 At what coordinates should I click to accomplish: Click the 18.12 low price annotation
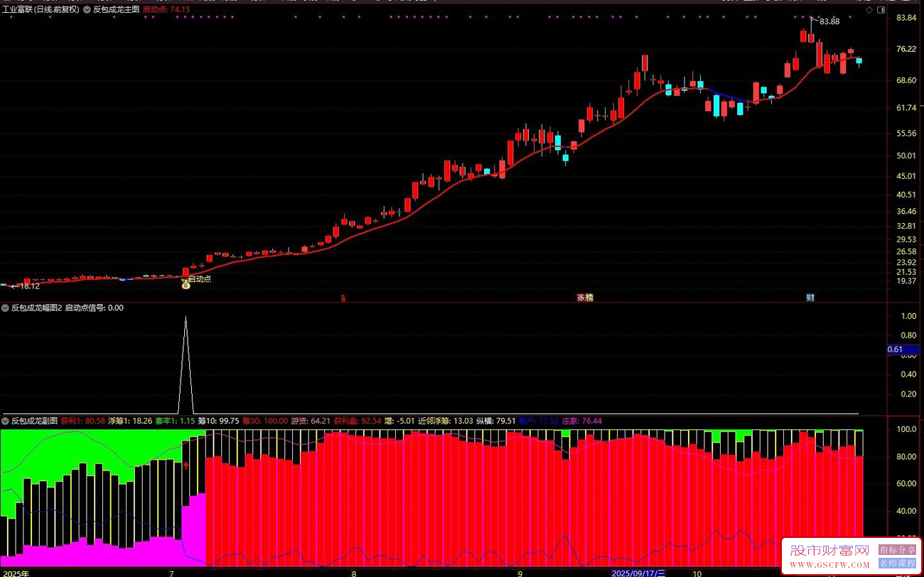coord(29,286)
